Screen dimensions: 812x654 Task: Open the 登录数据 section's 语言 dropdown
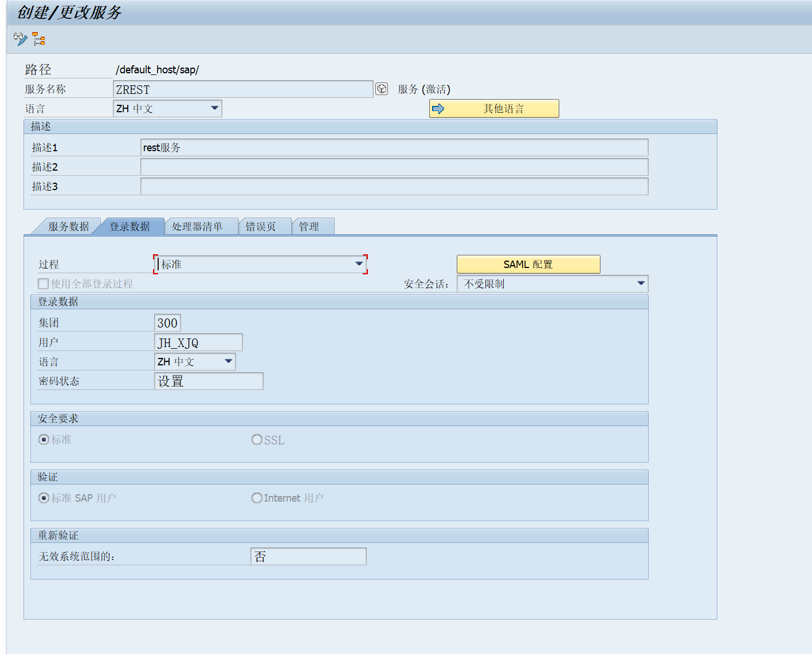tap(227, 361)
